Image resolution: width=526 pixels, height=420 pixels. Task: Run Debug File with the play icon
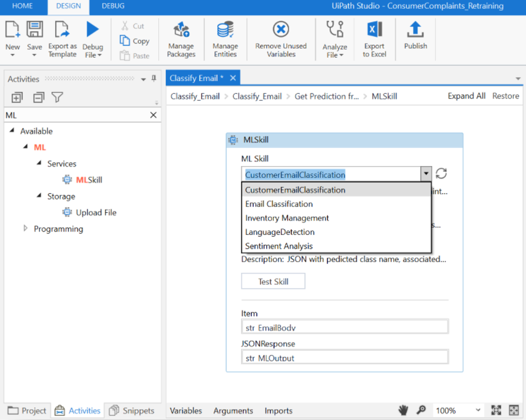point(93,29)
